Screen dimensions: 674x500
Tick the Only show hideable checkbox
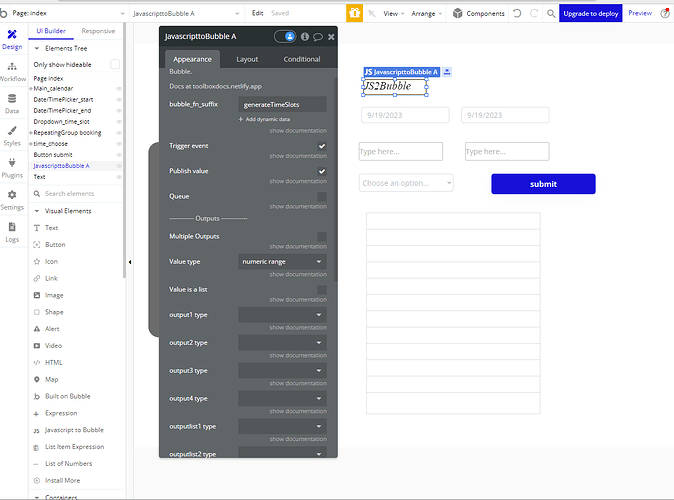(115, 64)
